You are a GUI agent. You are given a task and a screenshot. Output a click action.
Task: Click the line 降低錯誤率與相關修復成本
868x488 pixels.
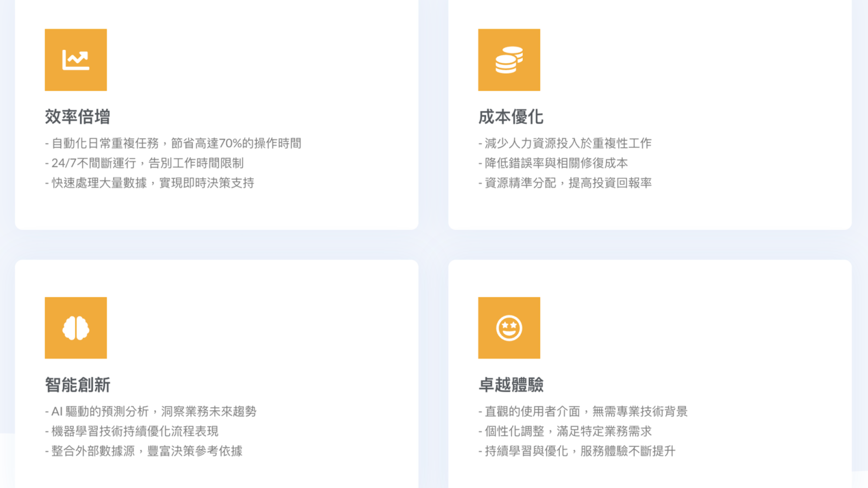click(x=553, y=163)
